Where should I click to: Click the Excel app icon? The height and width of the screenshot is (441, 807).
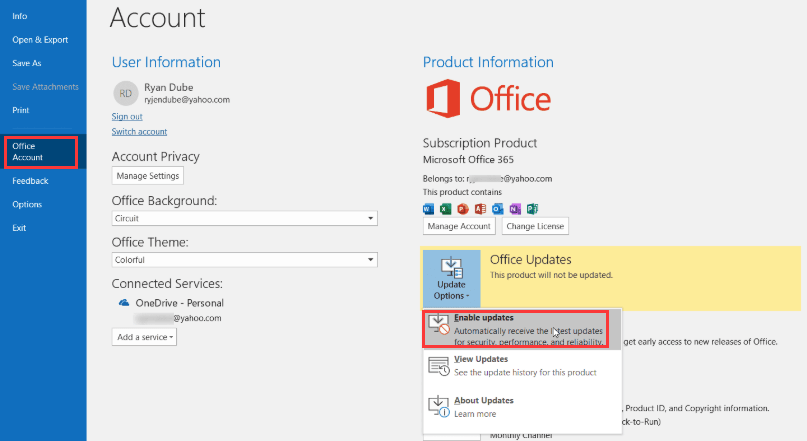click(446, 209)
